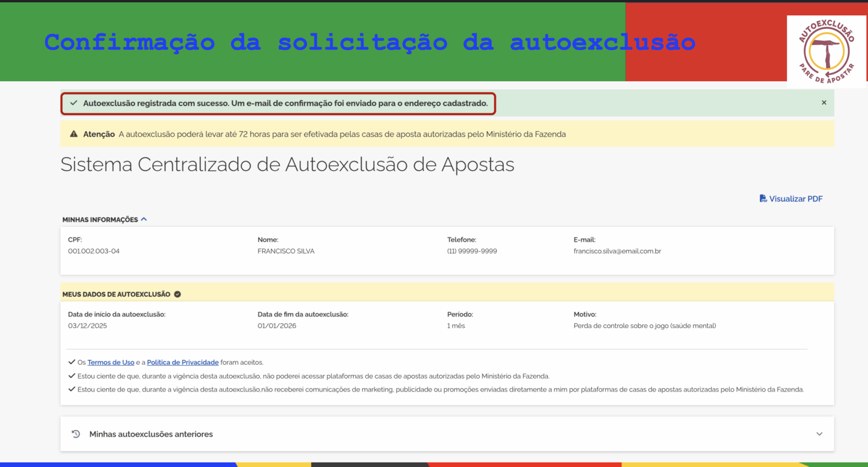Click the Minhas Informações section header
This screenshot has width=868, height=467.
click(x=100, y=219)
